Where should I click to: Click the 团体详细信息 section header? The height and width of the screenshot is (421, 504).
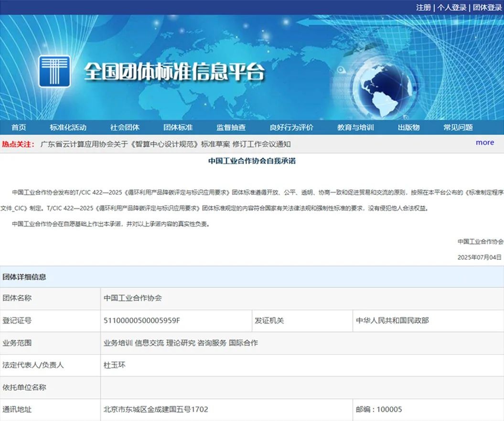click(x=24, y=277)
